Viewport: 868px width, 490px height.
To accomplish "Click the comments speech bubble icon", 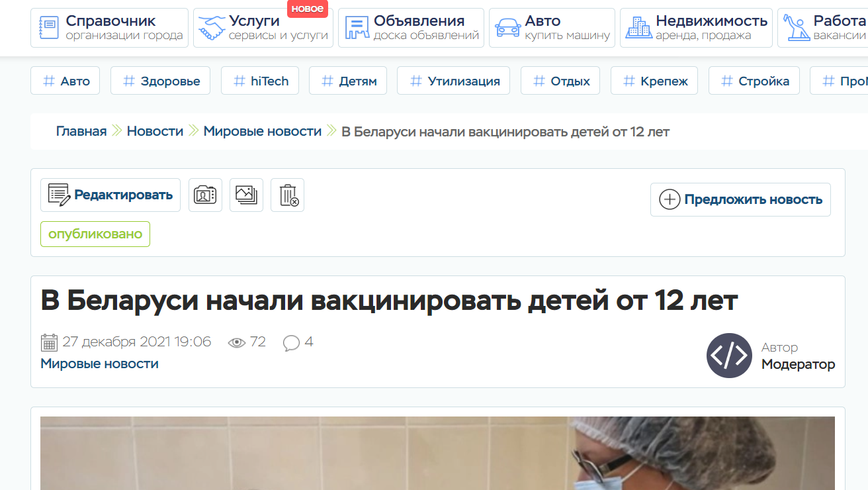I will (x=291, y=342).
